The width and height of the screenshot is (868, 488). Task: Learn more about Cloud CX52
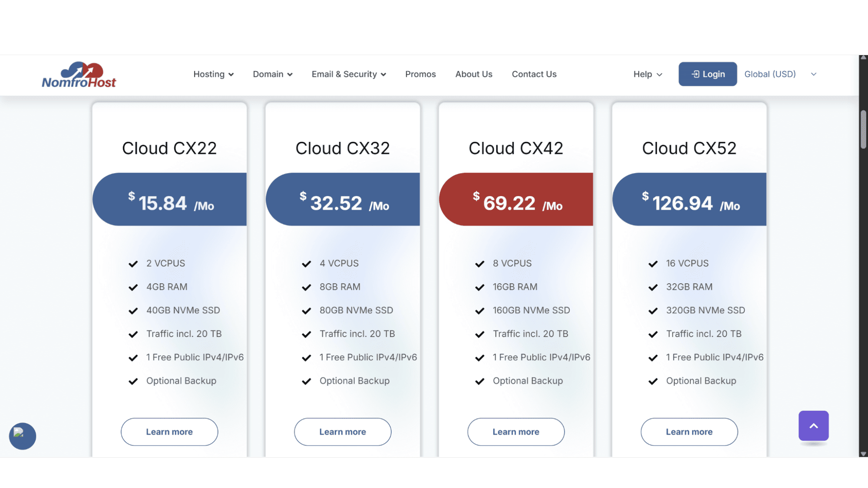689,432
